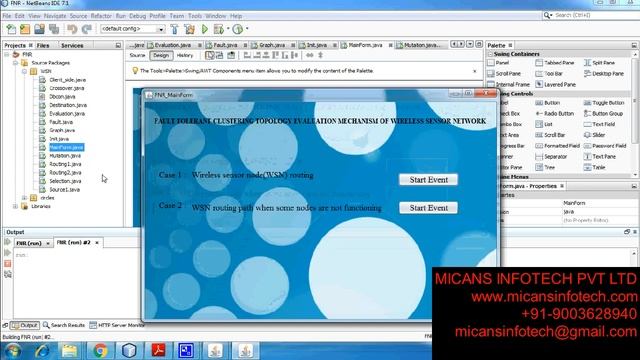Open HTTP Server Monitor button
This screenshot has height=360, width=640.
(x=117, y=325)
